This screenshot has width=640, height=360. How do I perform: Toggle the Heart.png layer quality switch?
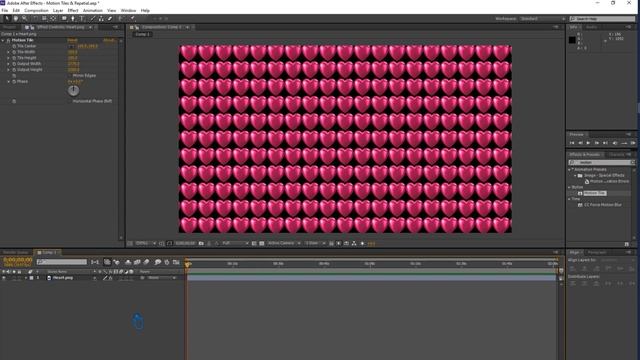[x=105, y=278]
